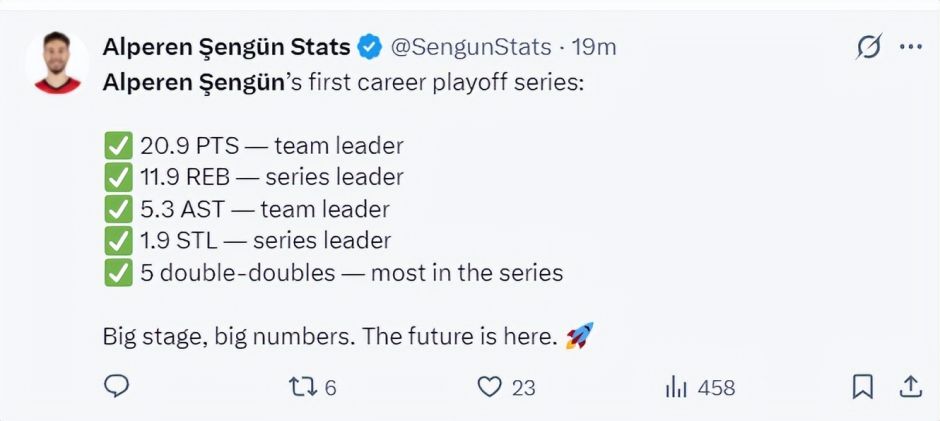The width and height of the screenshot is (940, 421).
Task: Click the green check beside 20.9 PTS
Action: click(x=117, y=146)
